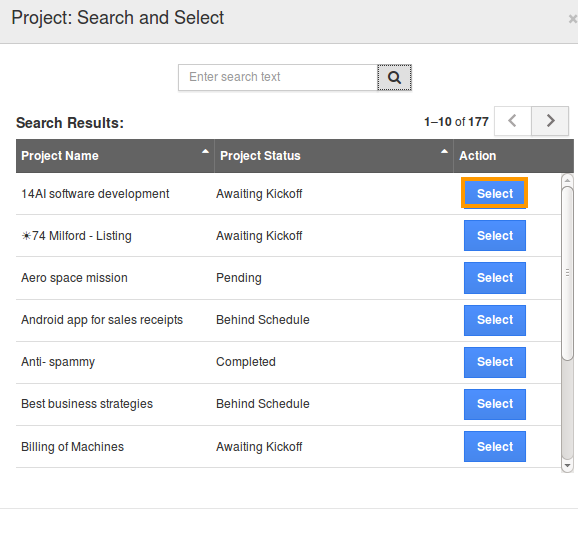Click the 1–10 of 177 page counter
The height and width of the screenshot is (543, 578).
[456, 122]
